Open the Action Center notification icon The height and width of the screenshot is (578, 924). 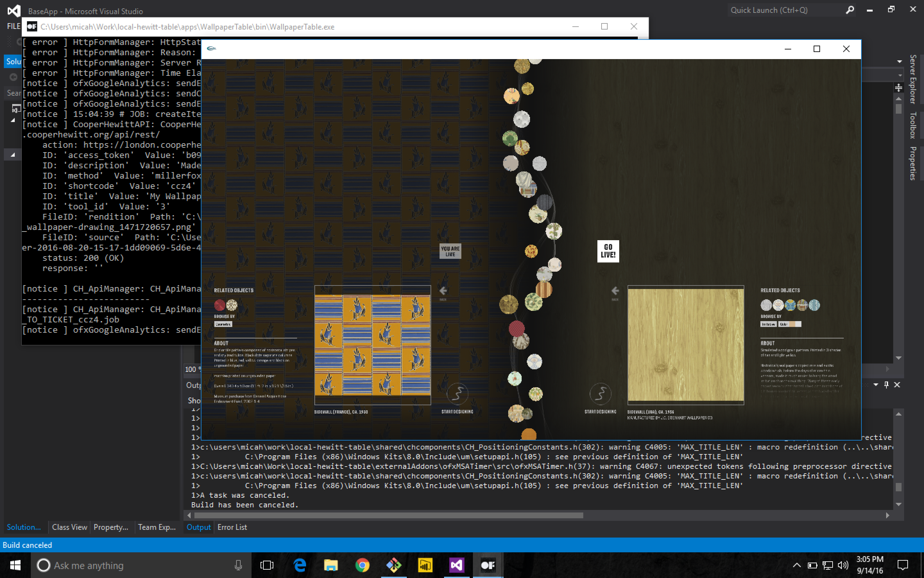point(903,565)
